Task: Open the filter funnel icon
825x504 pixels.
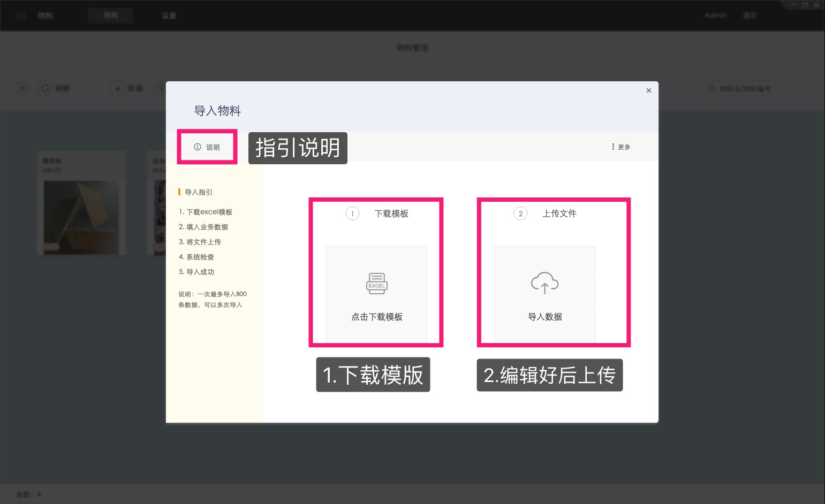Action: click(x=162, y=88)
